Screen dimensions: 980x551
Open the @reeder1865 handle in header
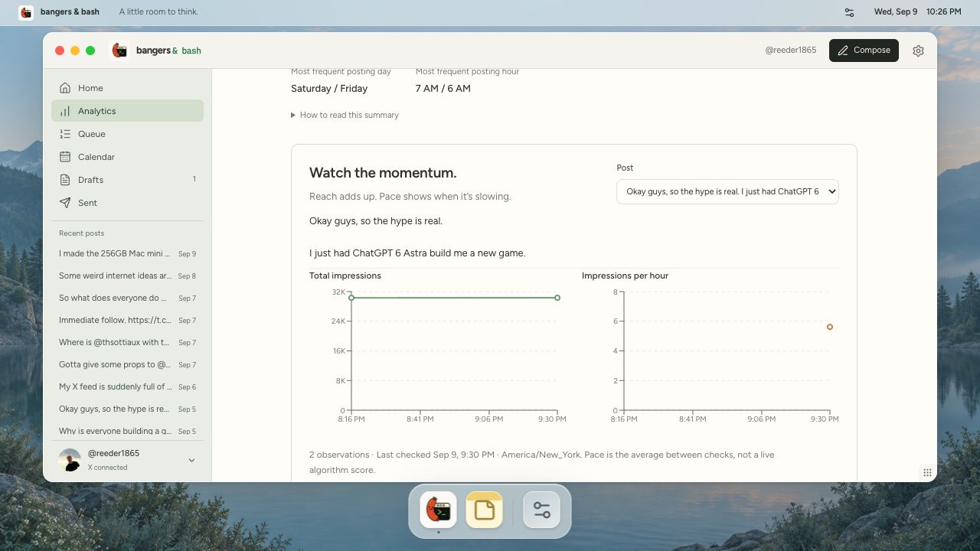790,51
